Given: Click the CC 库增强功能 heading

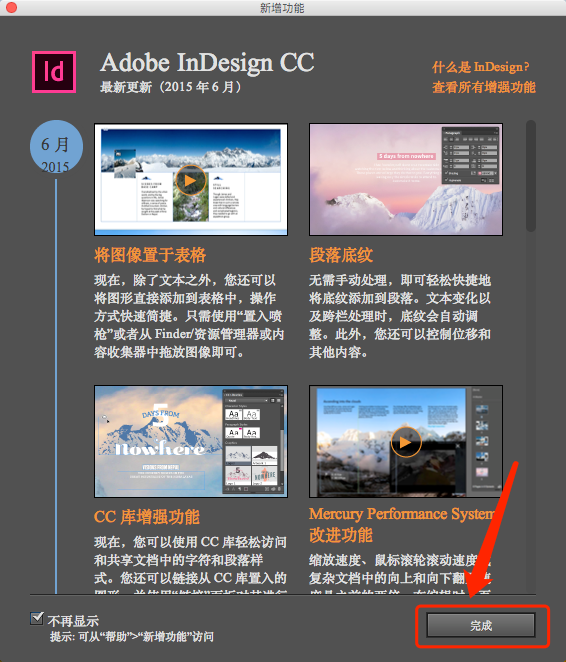Looking at the screenshot, I should [146, 517].
